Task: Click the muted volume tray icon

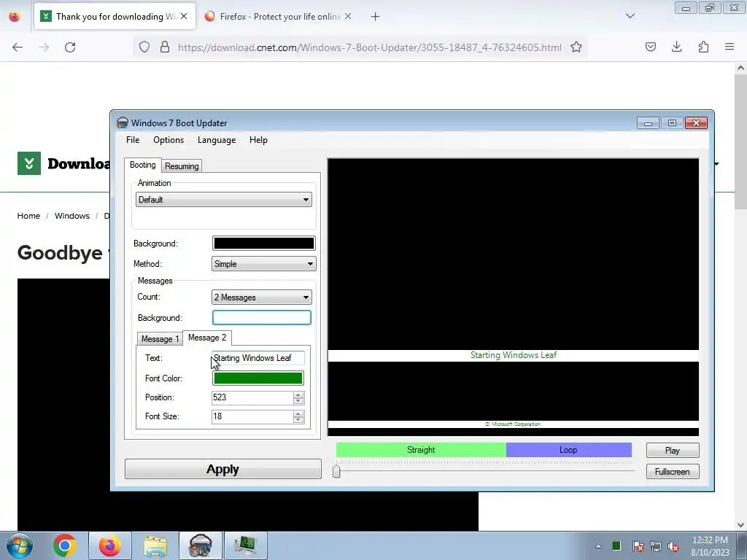Action: [x=673, y=546]
